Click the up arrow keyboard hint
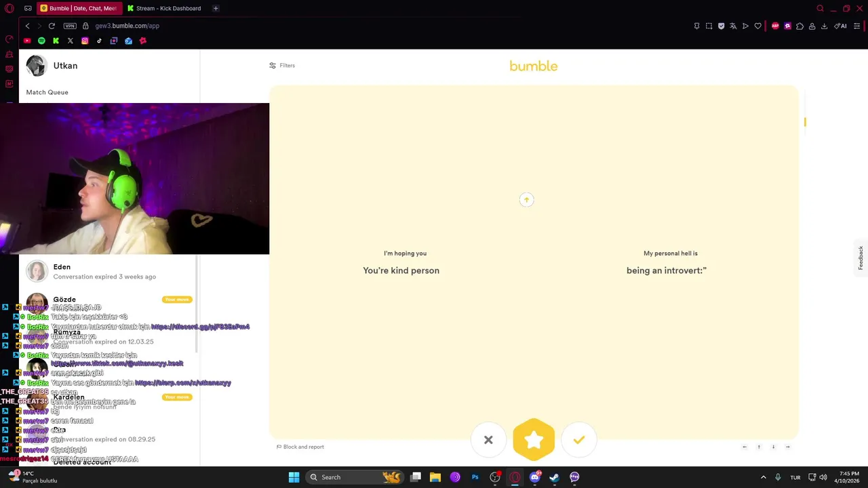The image size is (868, 488). click(x=759, y=447)
